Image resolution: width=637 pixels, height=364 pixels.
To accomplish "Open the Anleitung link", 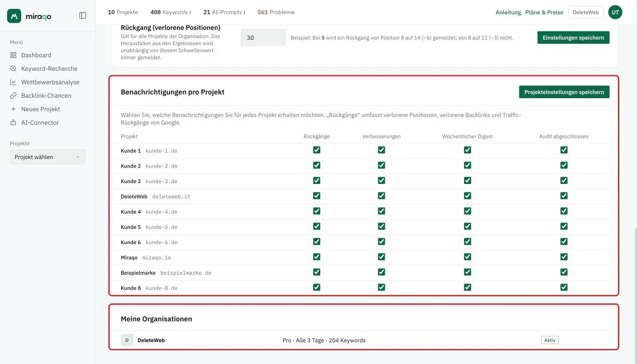I will coord(508,12).
